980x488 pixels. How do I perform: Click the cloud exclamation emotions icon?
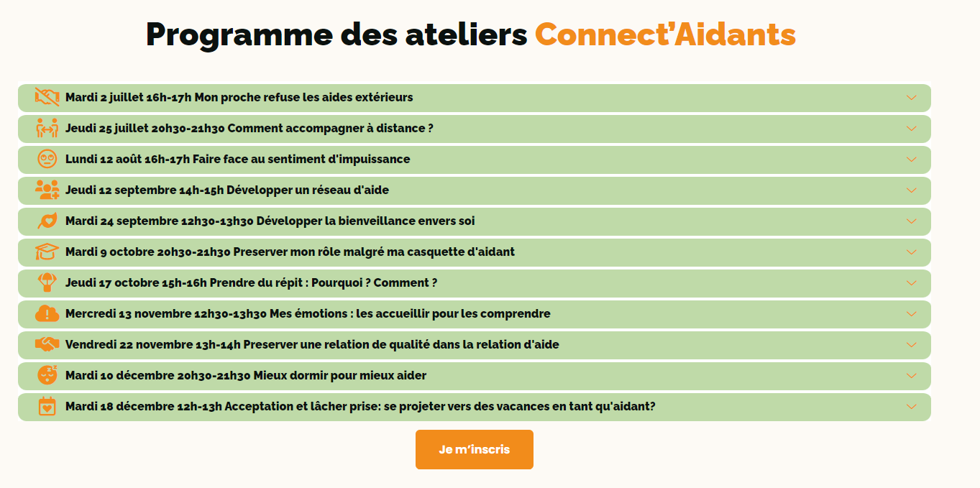point(47,313)
